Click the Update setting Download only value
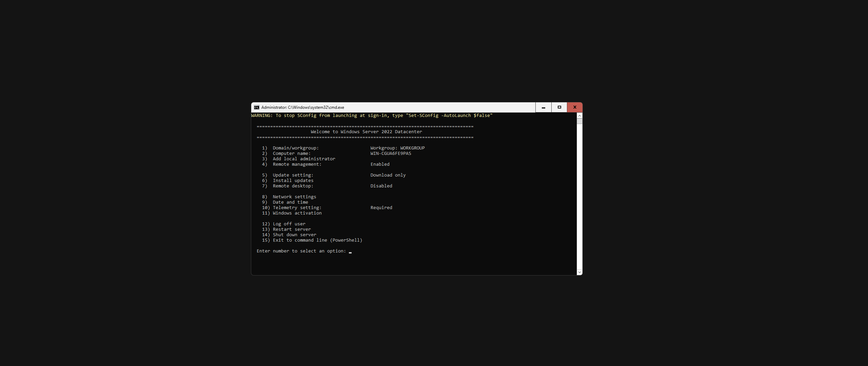The height and width of the screenshot is (366, 868). click(x=388, y=175)
